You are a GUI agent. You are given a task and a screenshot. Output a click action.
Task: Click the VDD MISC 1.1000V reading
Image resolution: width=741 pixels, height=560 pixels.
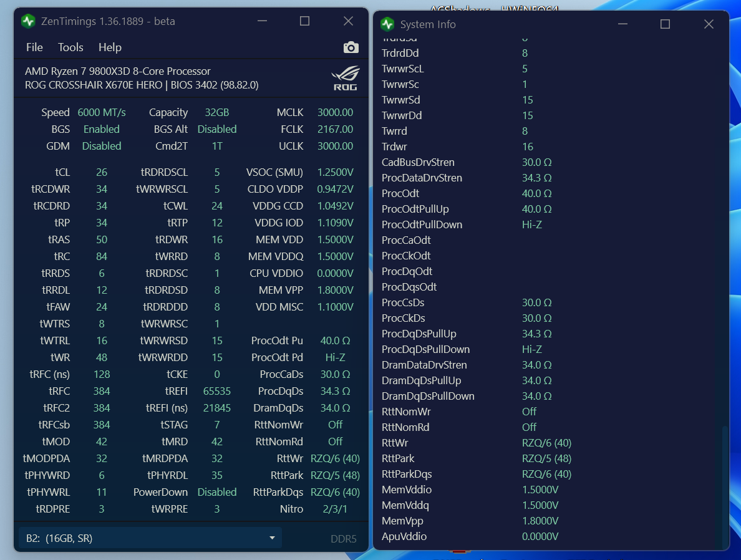pos(335,307)
